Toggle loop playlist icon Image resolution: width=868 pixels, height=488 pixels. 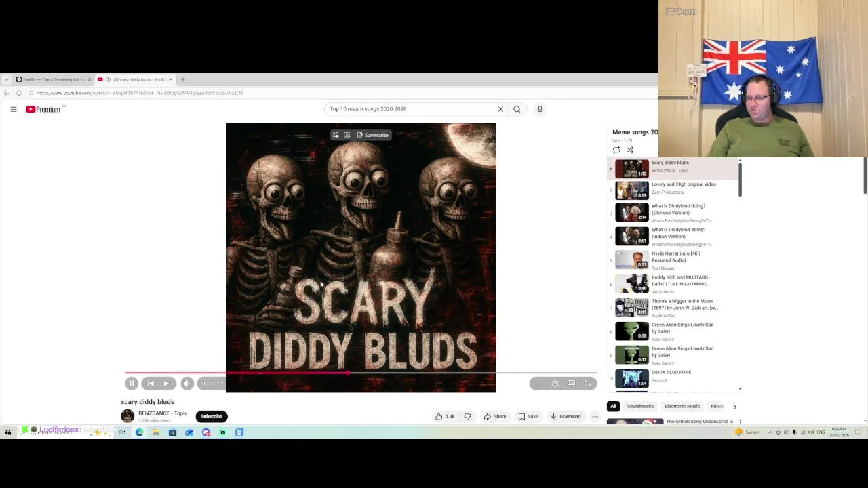coord(616,150)
